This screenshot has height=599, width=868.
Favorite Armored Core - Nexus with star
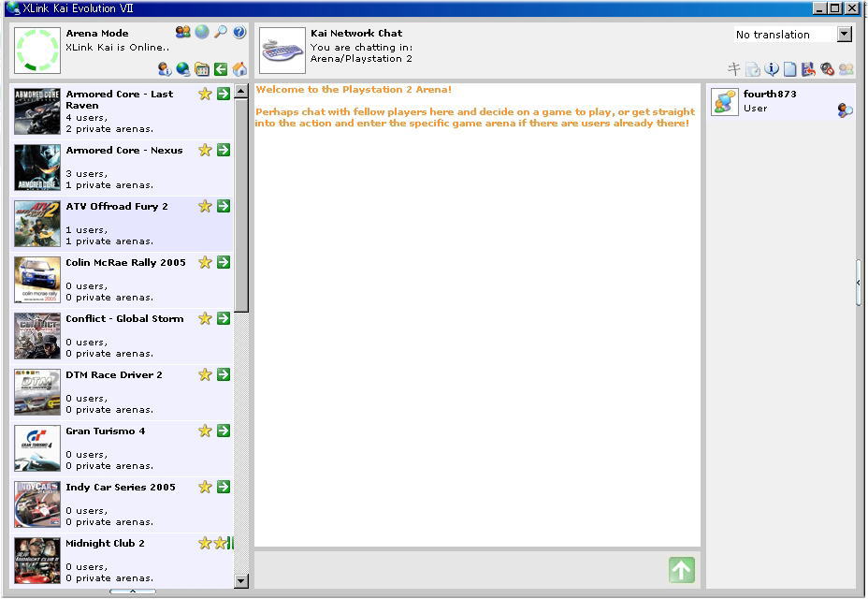point(205,150)
